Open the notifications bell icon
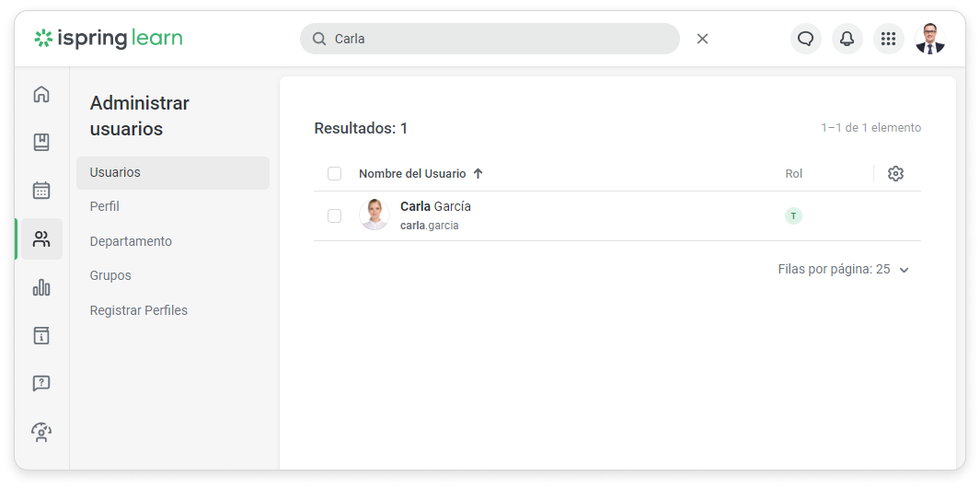Screen dimensions: 980x488 847,39
